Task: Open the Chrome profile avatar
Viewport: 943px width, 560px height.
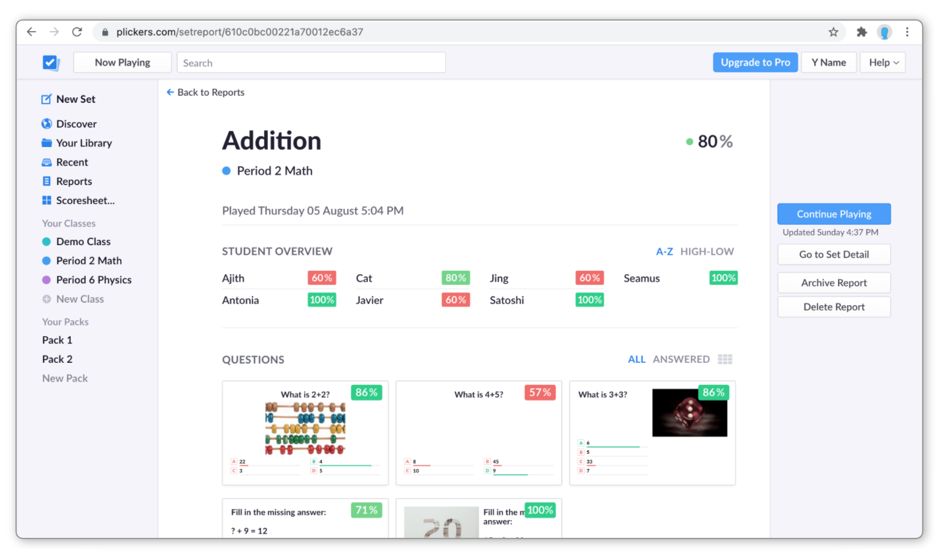Action: [x=884, y=32]
